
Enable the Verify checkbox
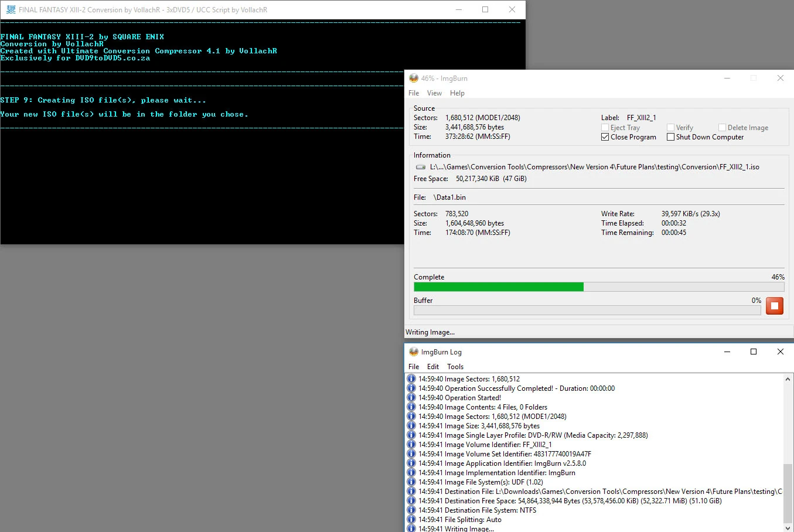coord(670,127)
